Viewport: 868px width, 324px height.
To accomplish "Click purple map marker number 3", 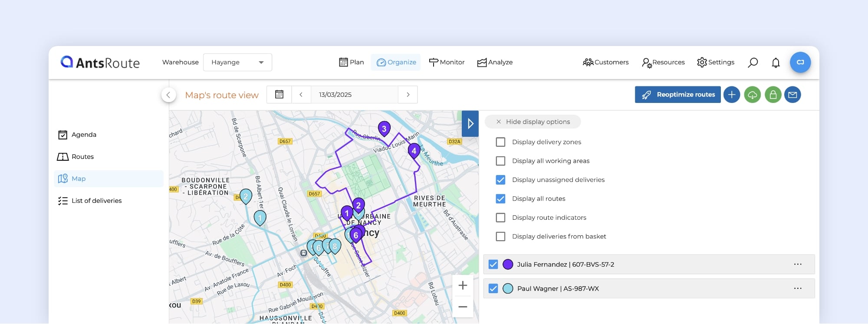I will coord(384,128).
